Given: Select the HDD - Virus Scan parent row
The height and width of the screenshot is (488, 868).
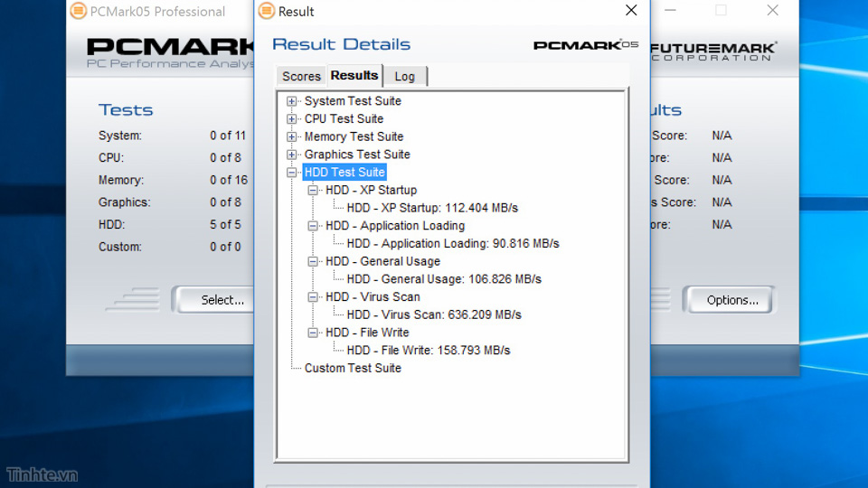Looking at the screenshot, I should pyautogui.click(x=373, y=297).
